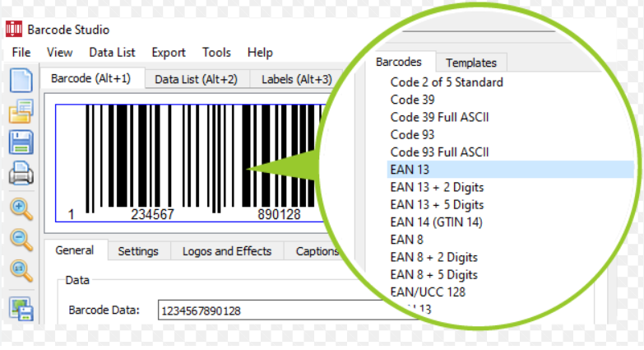
Task: Switch to the Data List (Alt+2) tab
Action: coord(197,79)
